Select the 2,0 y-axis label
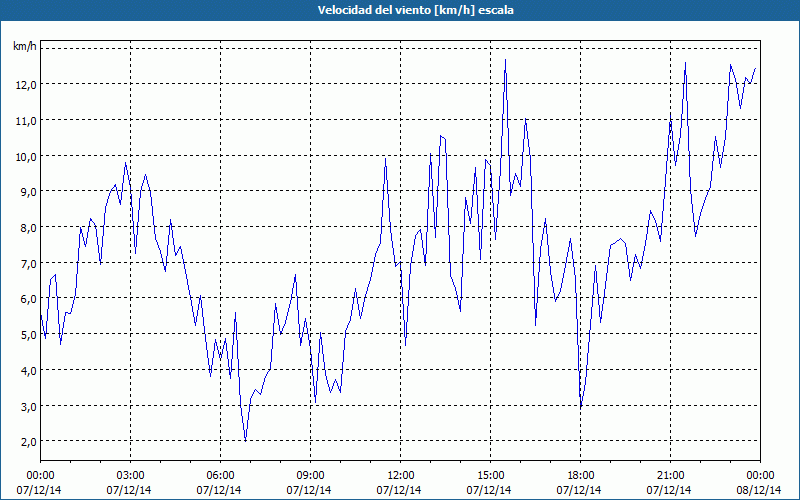The image size is (800, 500). coord(28,442)
